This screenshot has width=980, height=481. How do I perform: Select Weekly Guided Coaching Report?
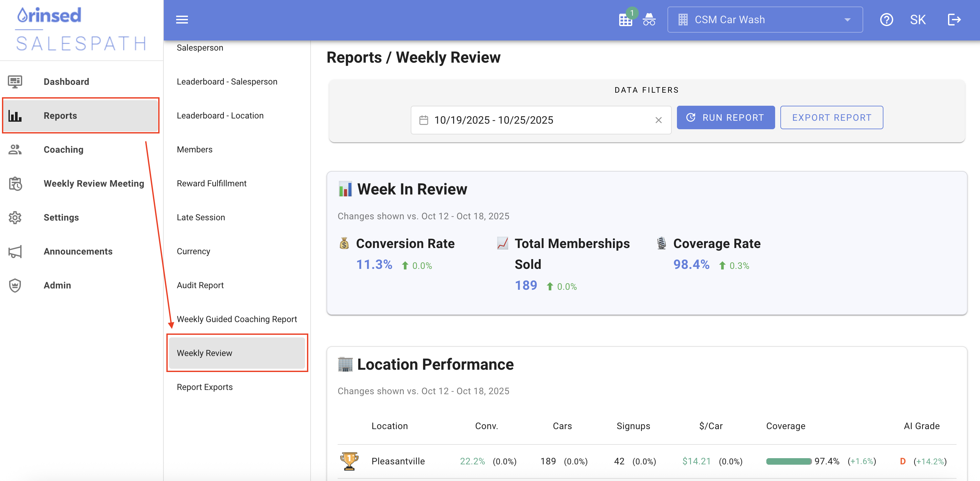coord(237,319)
